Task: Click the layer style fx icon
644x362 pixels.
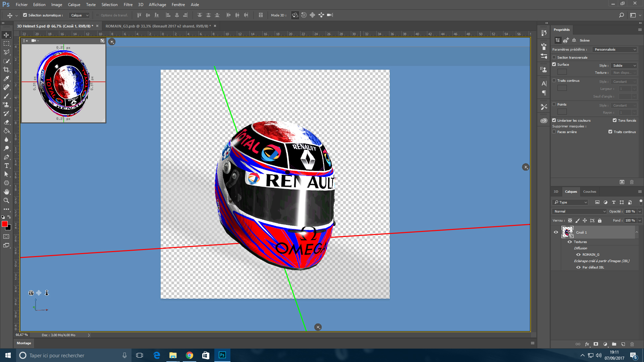Action: click(587, 344)
